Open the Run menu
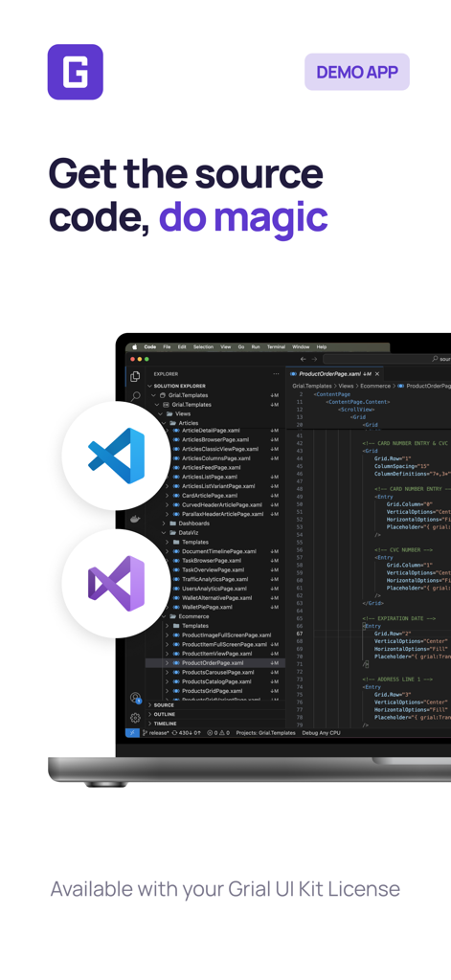The height and width of the screenshot is (980, 451). tap(256, 346)
